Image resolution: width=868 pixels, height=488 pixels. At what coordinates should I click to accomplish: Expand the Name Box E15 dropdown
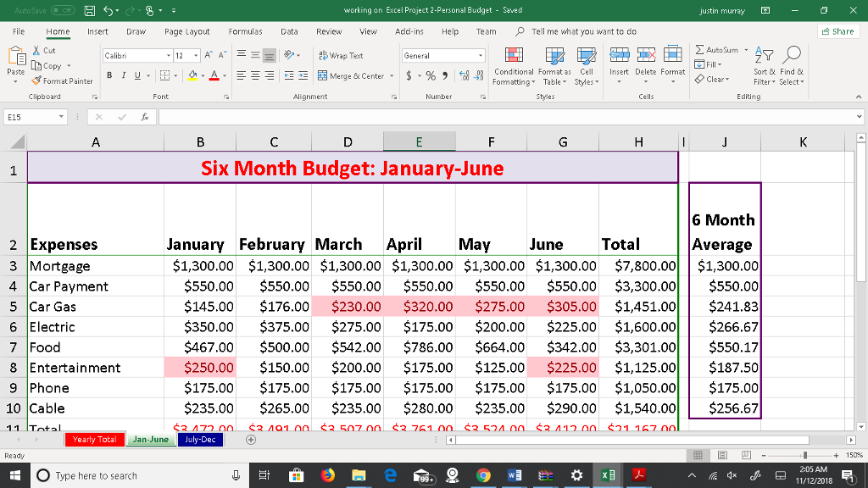61,117
